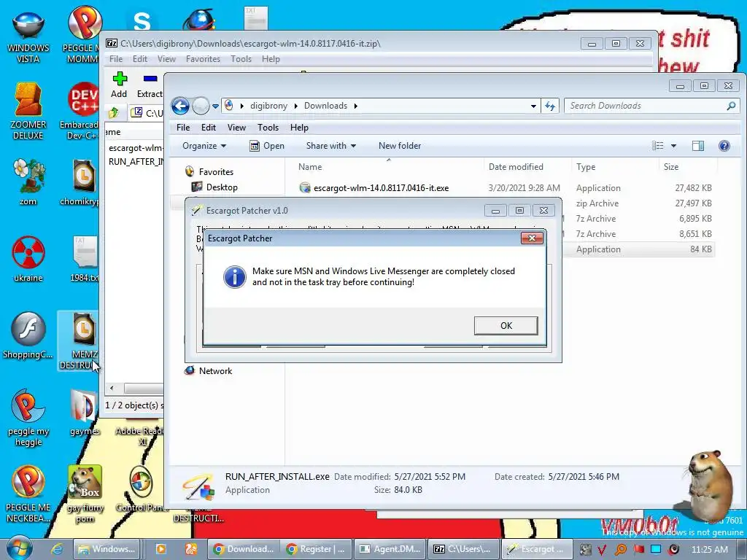747x560 pixels.
Task: Click clock showing 11:25 AM
Action: pyautogui.click(x=709, y=549)
